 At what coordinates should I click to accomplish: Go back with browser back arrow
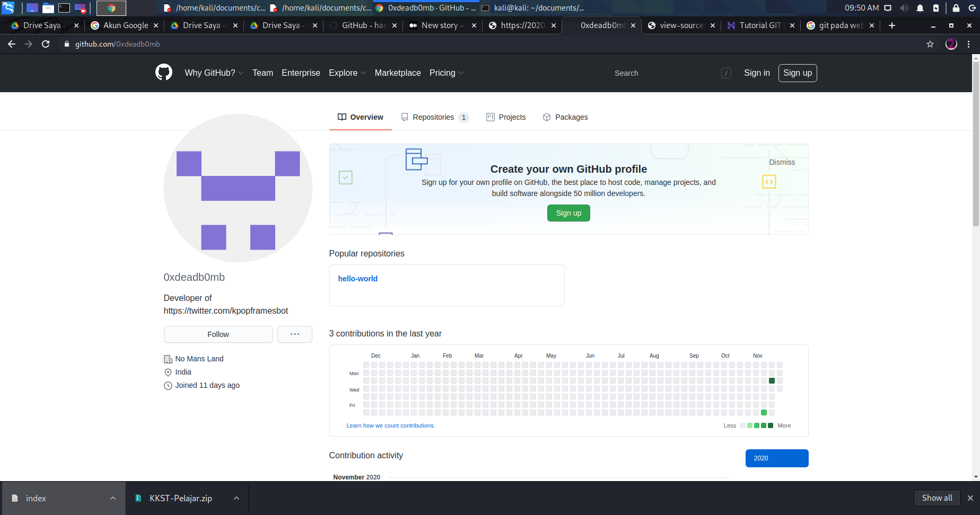12,44
